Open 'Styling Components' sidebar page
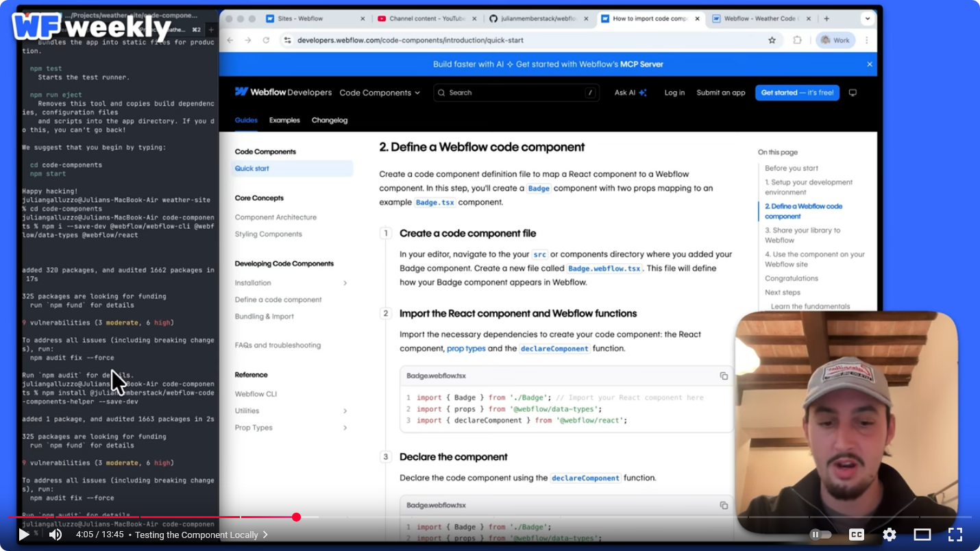 click(268, 234)
